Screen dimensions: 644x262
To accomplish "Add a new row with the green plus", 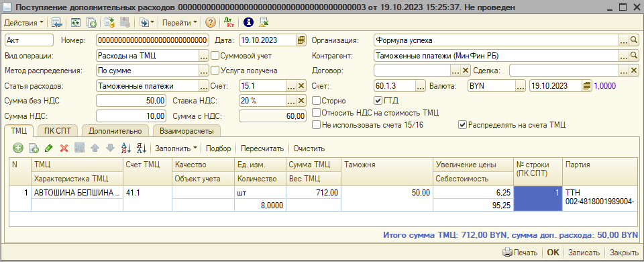I will [x=18, y=148].
